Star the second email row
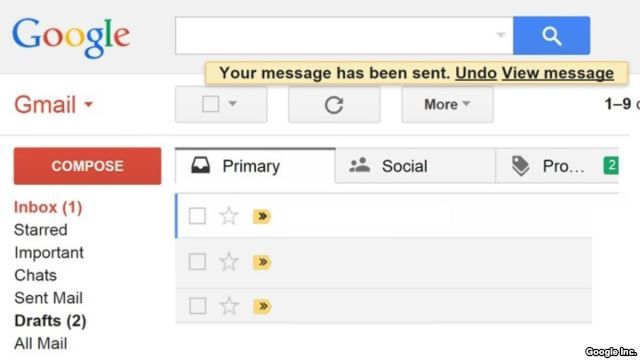This screenshot has height=360, width=640. [x=229, y=262]
